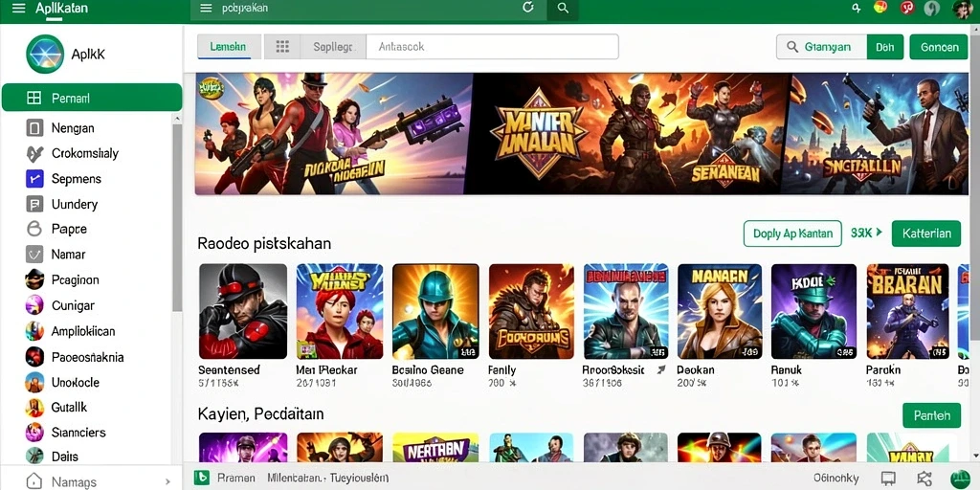Open the Rnoorbokesic game thumbnail
The image size is (980, 490).
626,311
